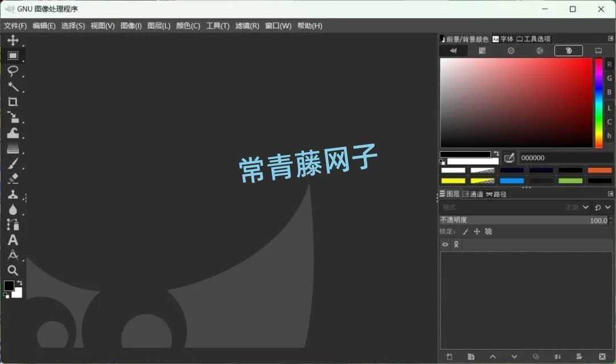Switch to the 工具选项 tab
The image size is (616, 364).
(533, 39)
